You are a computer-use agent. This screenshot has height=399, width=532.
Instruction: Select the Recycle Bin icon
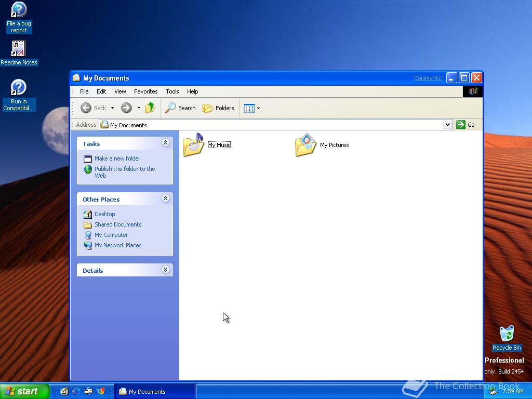(507, 339)
